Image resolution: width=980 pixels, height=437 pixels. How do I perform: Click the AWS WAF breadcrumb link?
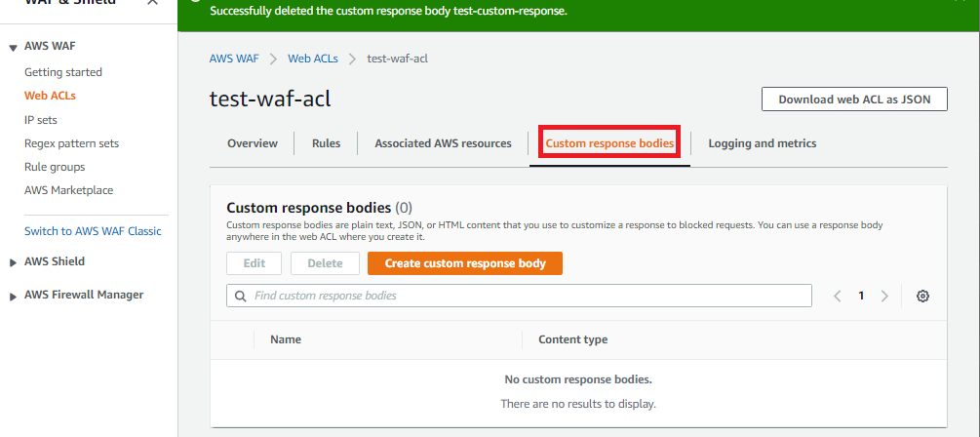234,59
